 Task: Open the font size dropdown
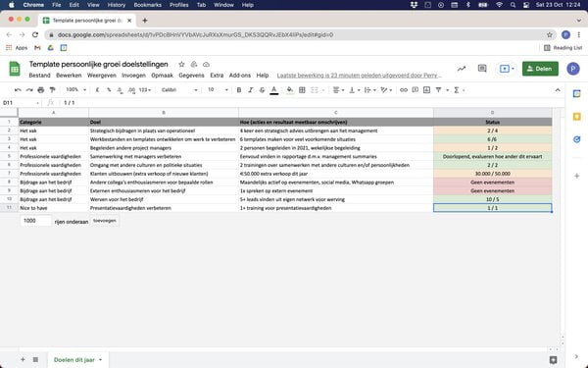pyautogui.click(x=218, y=89)
